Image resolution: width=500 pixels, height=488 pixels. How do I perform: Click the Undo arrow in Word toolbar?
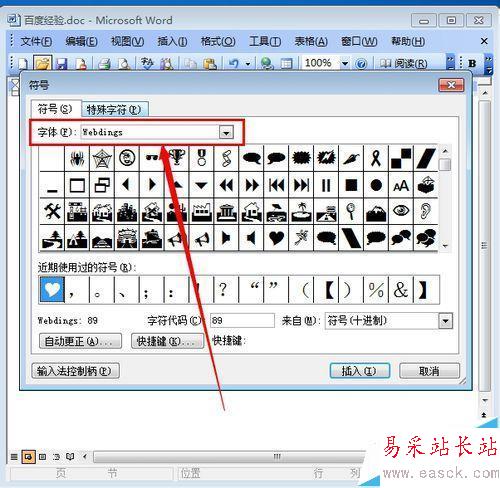click(234, 63)
